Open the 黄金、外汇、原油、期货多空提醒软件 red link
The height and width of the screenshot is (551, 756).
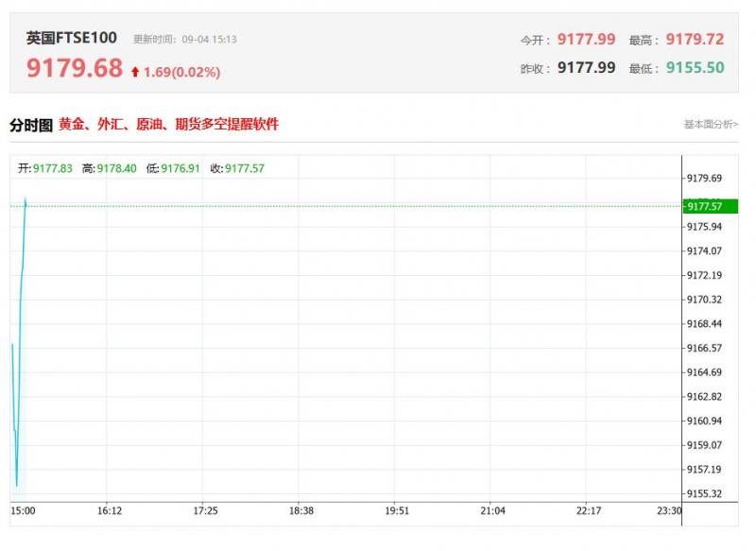pyautogui.click(x=169, y=125)
